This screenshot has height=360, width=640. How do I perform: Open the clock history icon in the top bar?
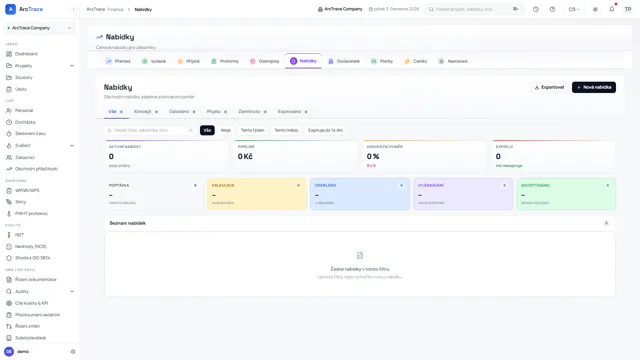point(536,9)
